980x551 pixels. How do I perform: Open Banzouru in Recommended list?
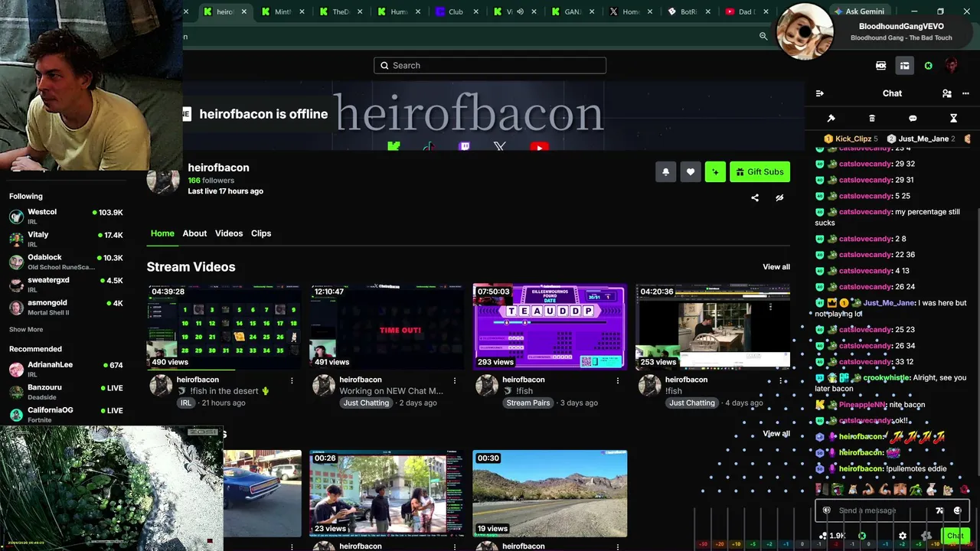pos(66,392)
